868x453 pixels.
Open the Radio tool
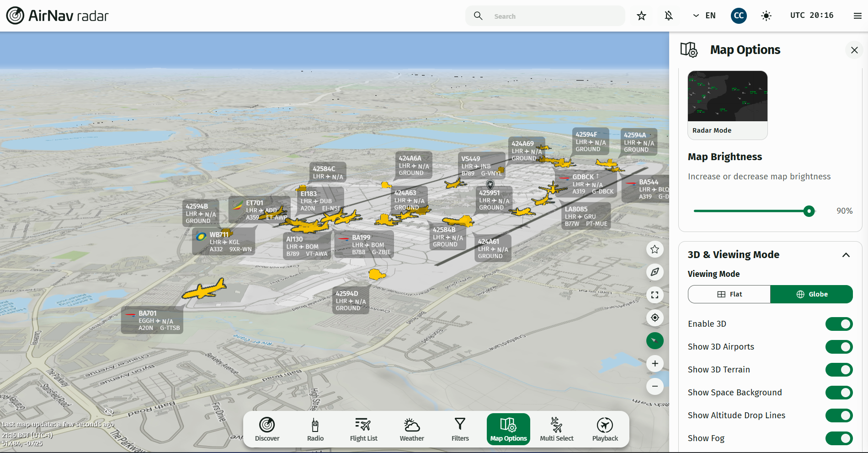coord(315,429)
